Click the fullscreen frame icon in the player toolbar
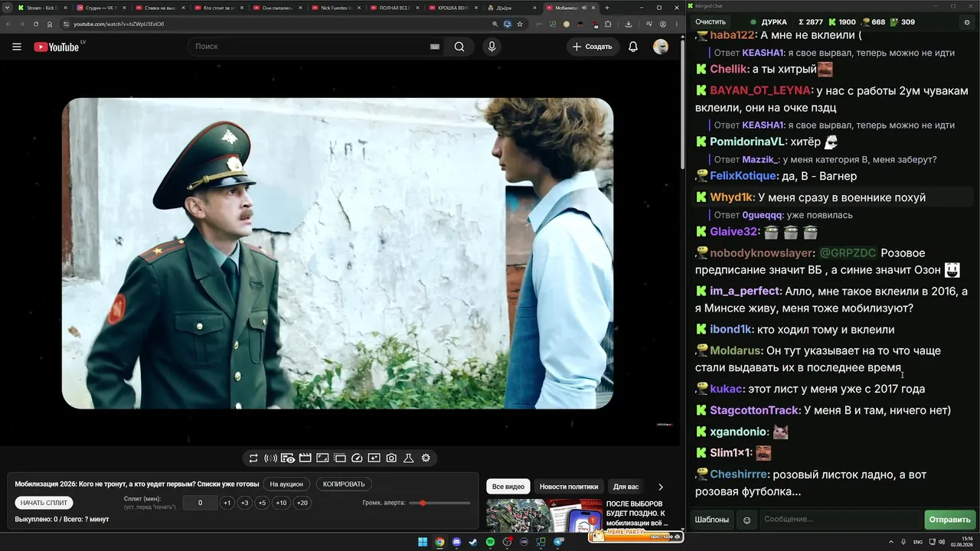 click(322, 458)
